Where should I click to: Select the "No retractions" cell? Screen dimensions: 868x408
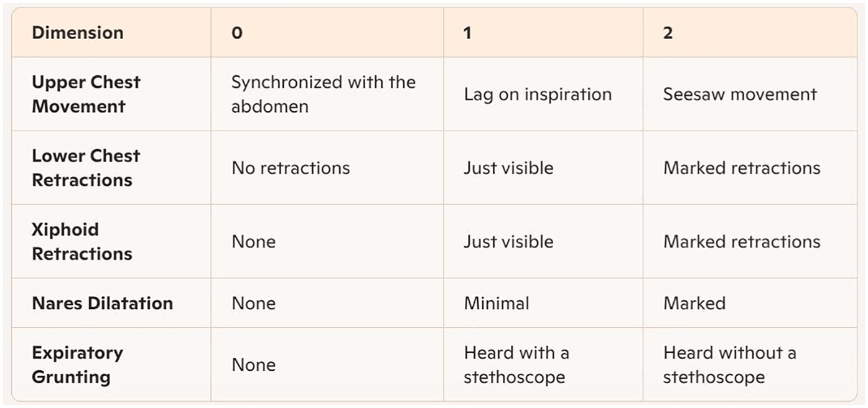click(x=291, y=168)
